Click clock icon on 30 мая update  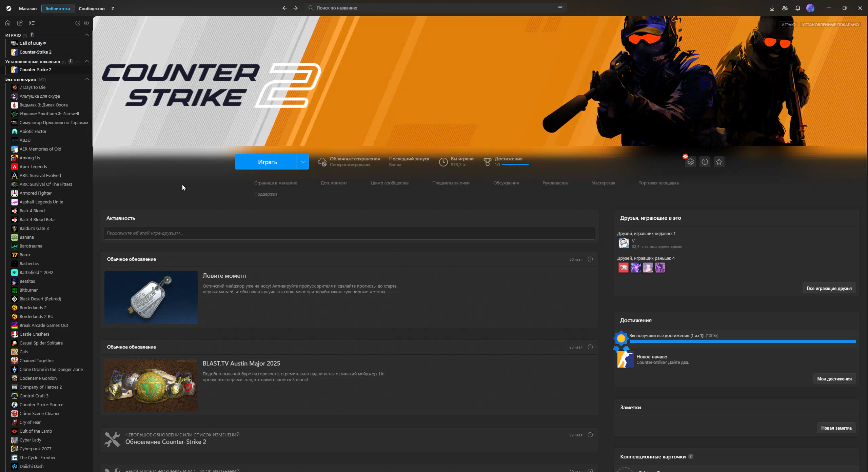click(590, 259)
